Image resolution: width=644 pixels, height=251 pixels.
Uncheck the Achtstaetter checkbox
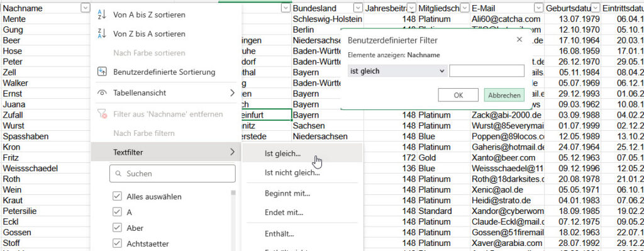[117, 243]
